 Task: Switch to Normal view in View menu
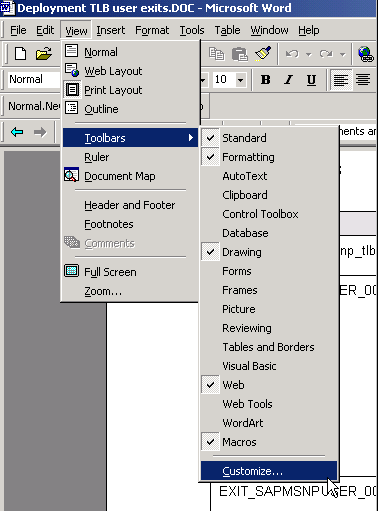[131, 52]
